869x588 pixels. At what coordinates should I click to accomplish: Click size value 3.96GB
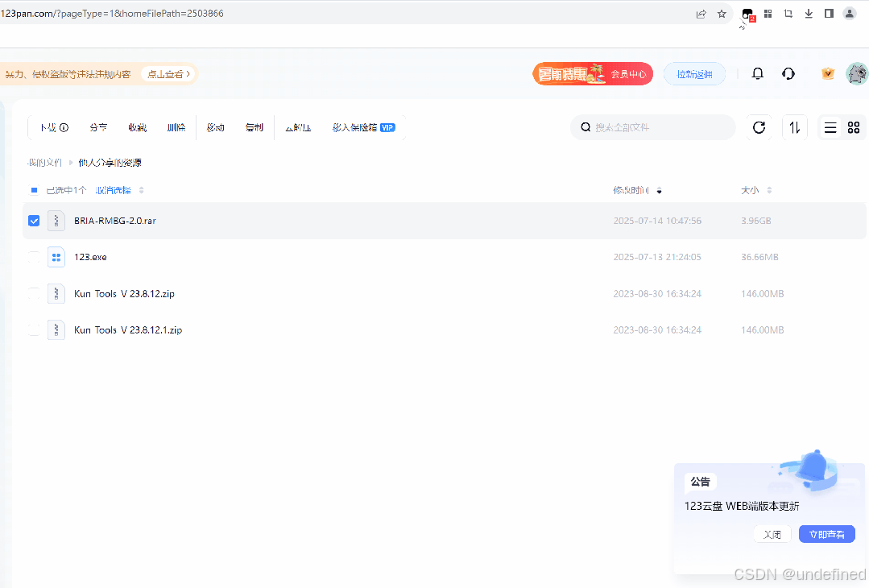coord(756,221)
